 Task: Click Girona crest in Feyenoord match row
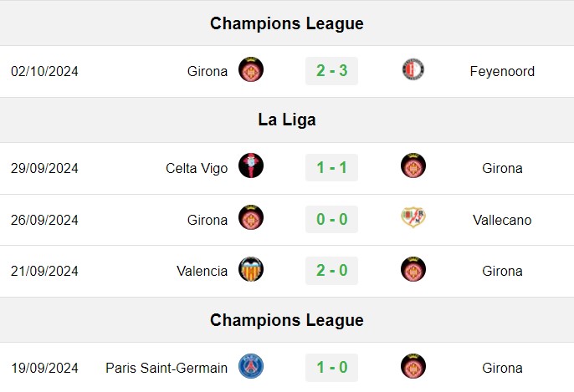pyautogui.click(x=251, y=69)
